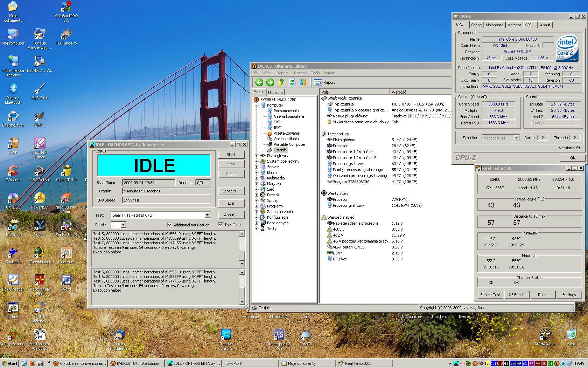Screen dimensions: 588x368
Task: Select the Czujnik tree item in EVEREST
Action: click(x=280, y=150)
